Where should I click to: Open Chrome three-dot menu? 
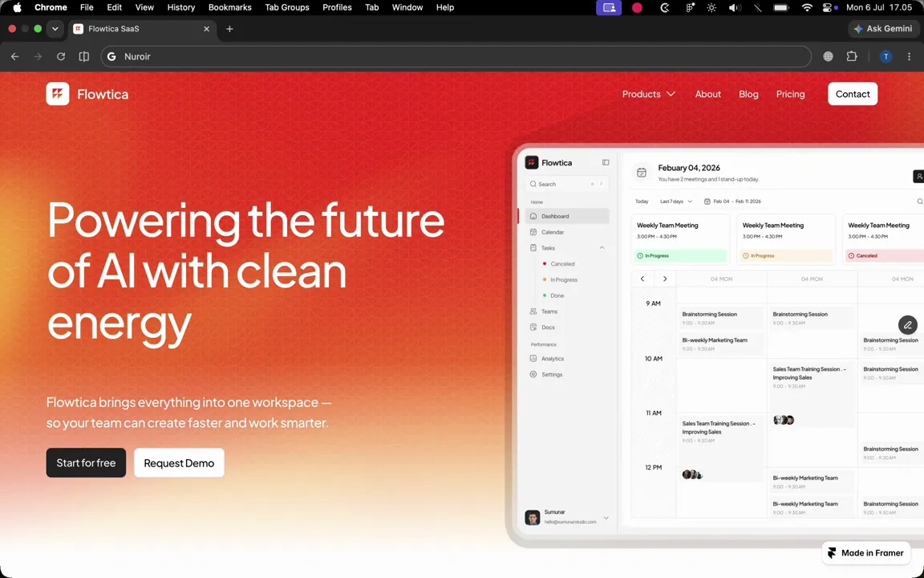[909, 57]
